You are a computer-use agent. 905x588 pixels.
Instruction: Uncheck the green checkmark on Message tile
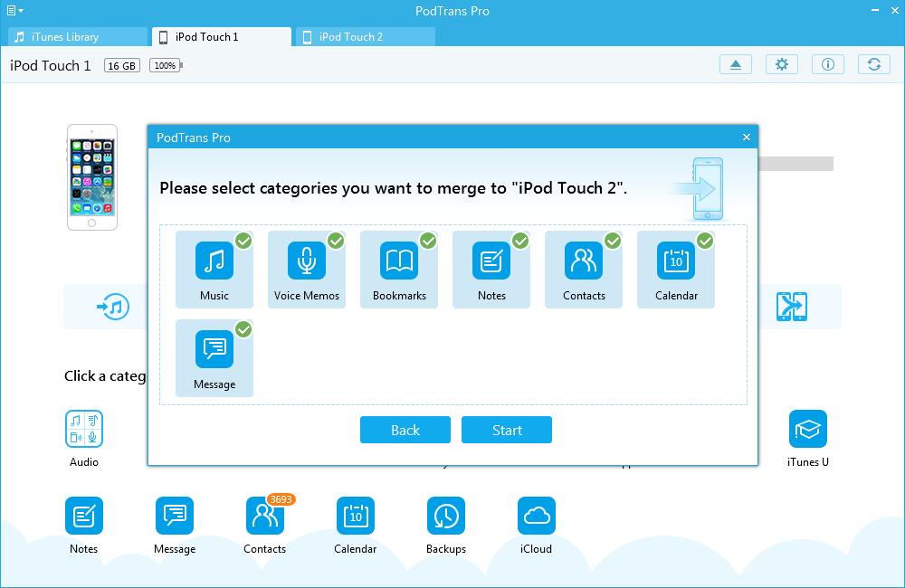[x=243, y=329]
